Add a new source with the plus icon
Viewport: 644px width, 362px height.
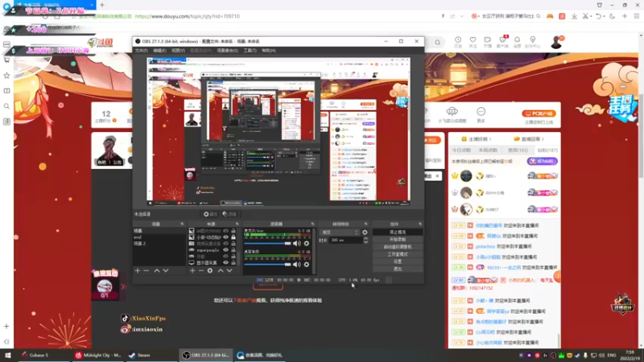tap(192, 270)
